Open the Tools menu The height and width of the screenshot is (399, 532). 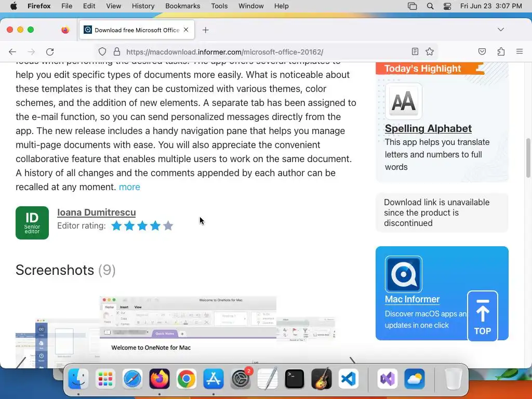point(219,6)
